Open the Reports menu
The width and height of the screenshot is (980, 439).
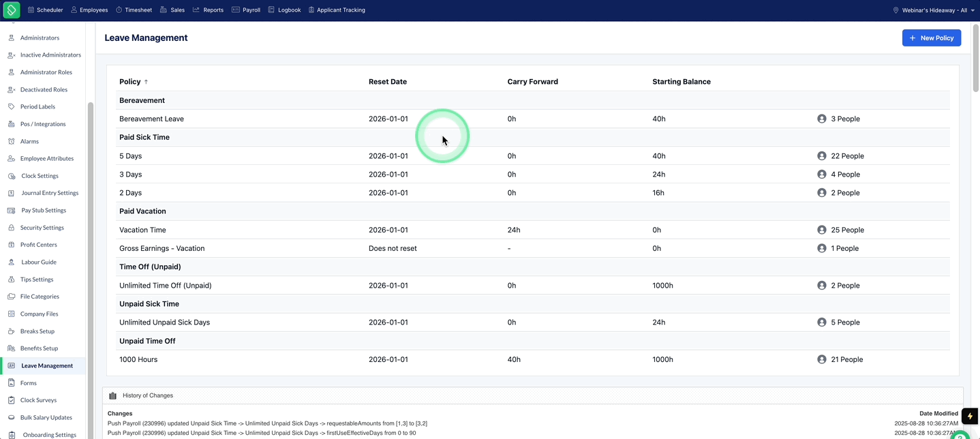click(208, 10)
